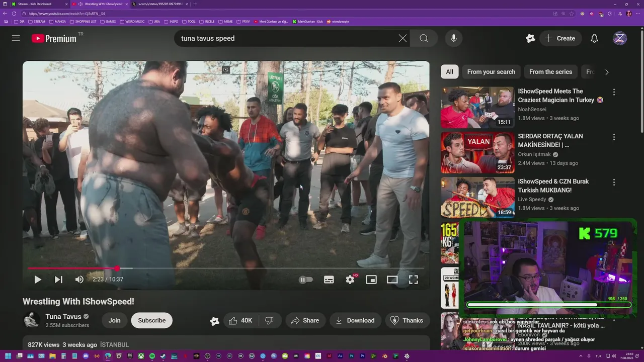Viewport: 644px width, 362px height.
Task: Click the scrubber handle on the progress bar
Action: point(117,268)
